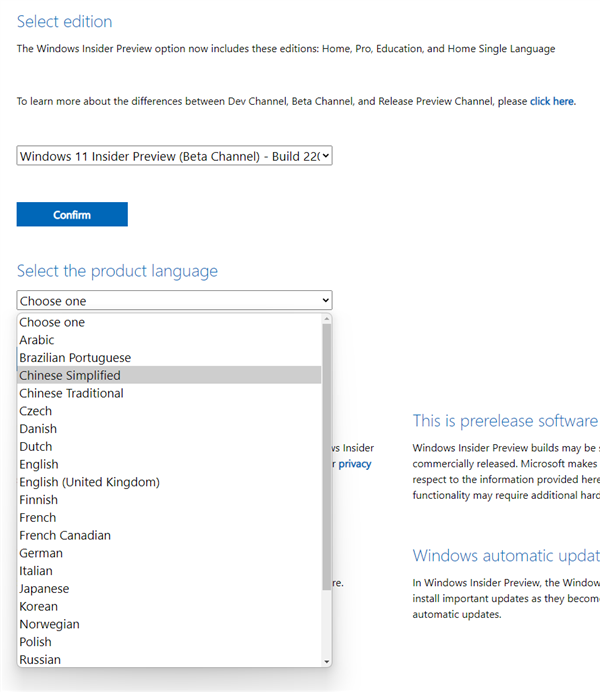Click the 'click here' channel link
This screenshot has width=600, height=692.
[552, 101]
